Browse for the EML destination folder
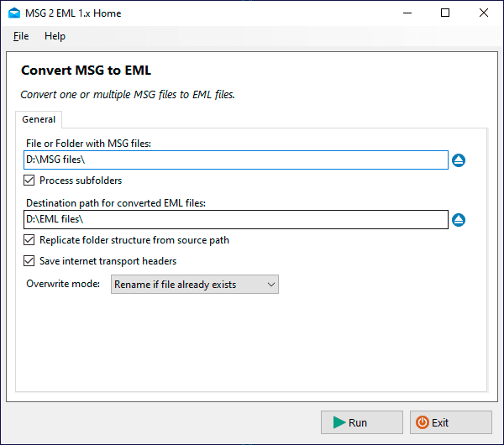The height and width of the screenshot is (445, 504). coord(459,220)
